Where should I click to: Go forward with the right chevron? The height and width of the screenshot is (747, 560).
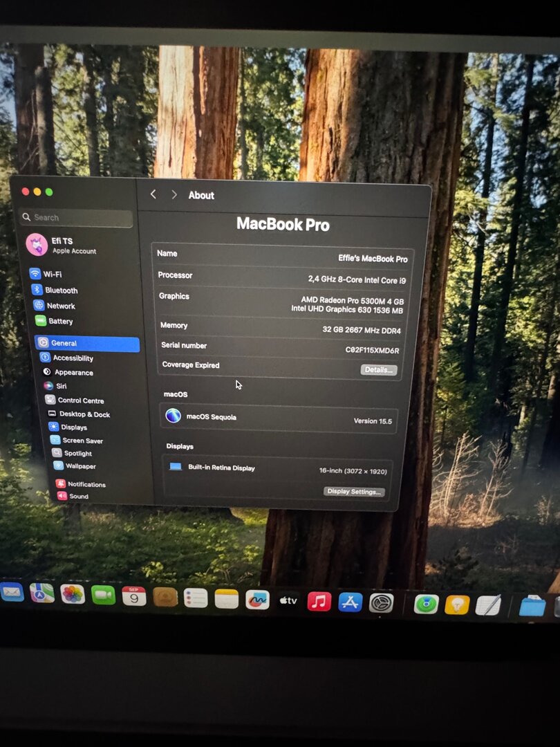click(x=174, y=194)
